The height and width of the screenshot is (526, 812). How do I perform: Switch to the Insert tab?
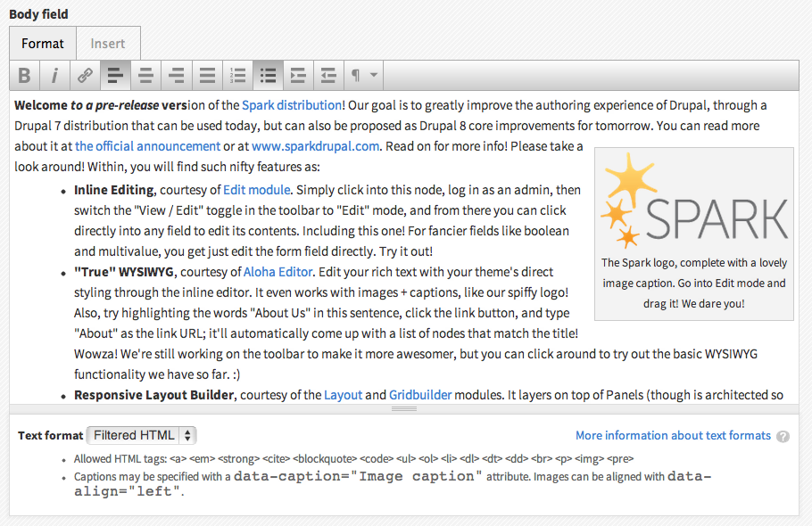108,44
